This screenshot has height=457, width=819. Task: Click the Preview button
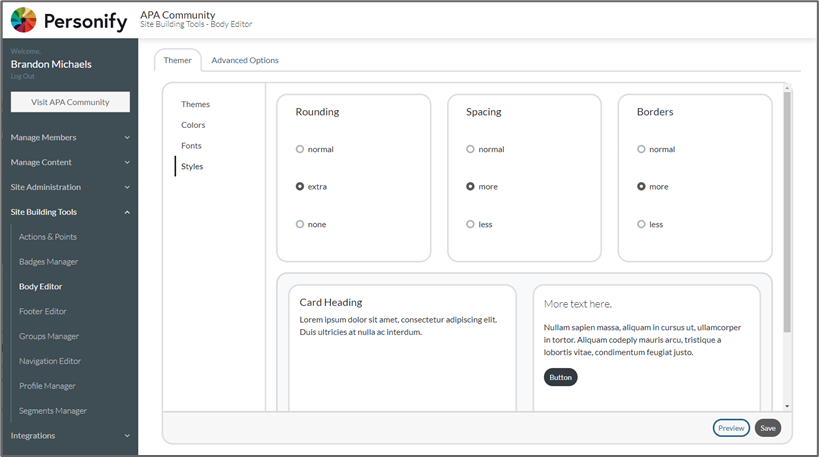(731, 428)
